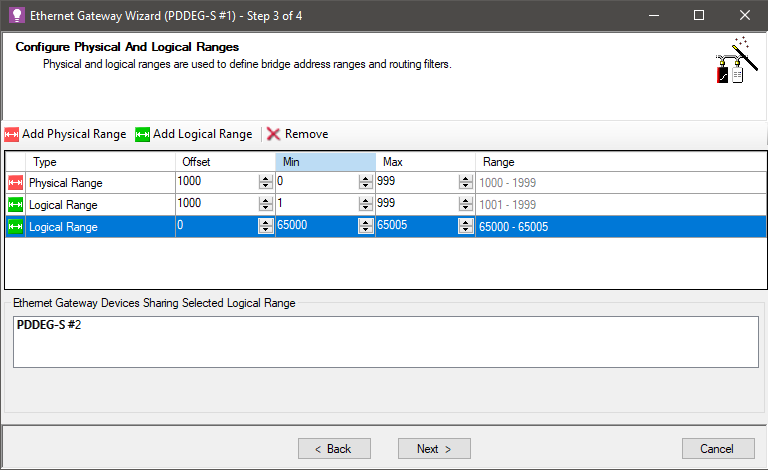The height and width of the screenshot is (470, 768).
Task: Adjust spinner for Max value 65005
Action: (x=465, y=227)
